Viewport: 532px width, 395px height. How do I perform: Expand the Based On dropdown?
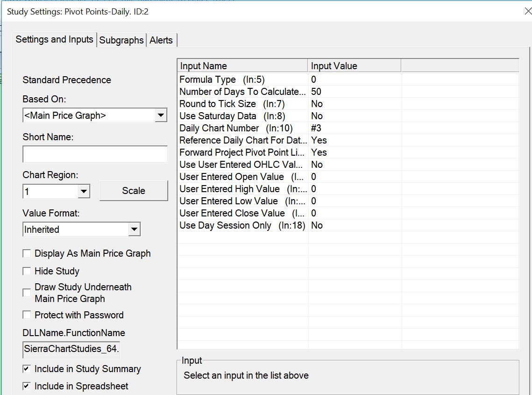click(x=161, y=115)
